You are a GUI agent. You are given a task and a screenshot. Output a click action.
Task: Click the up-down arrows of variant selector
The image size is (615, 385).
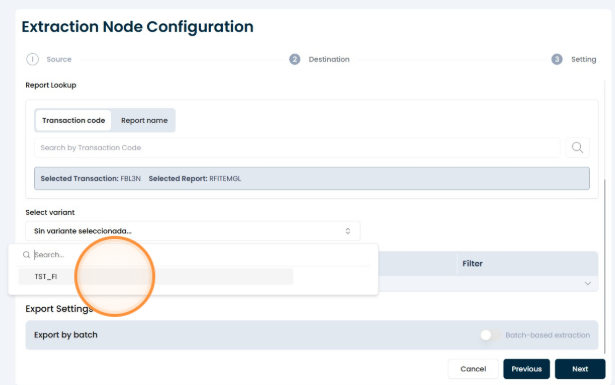pyautogui.click(x=348, y=231)
